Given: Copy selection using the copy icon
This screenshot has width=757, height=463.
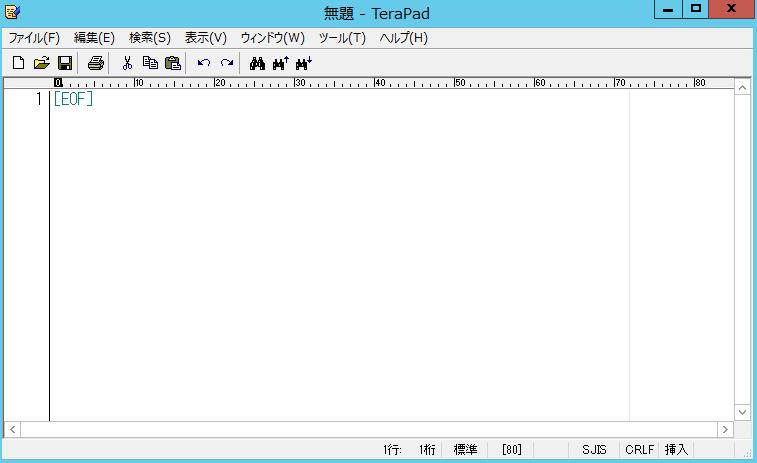Looking at the screenshot, I should [150, 63].
